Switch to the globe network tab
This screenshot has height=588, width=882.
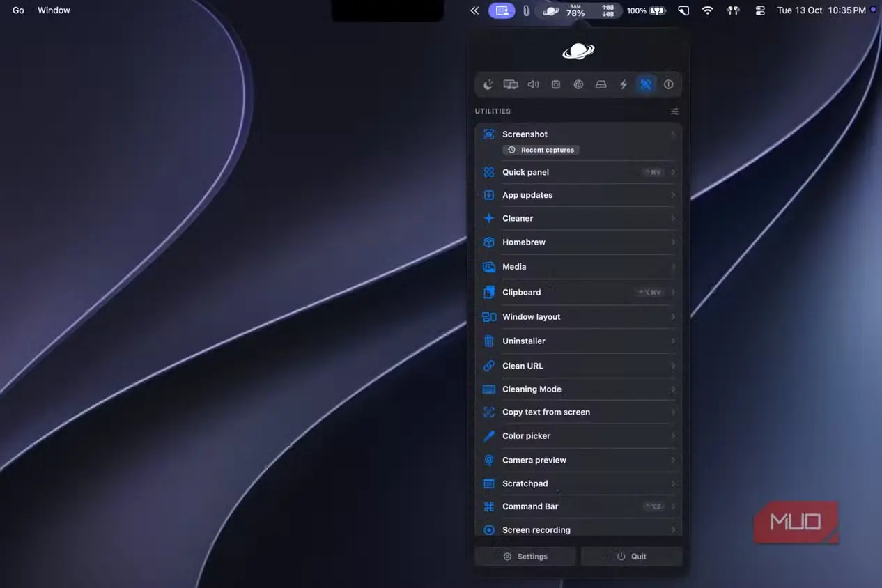578,84
